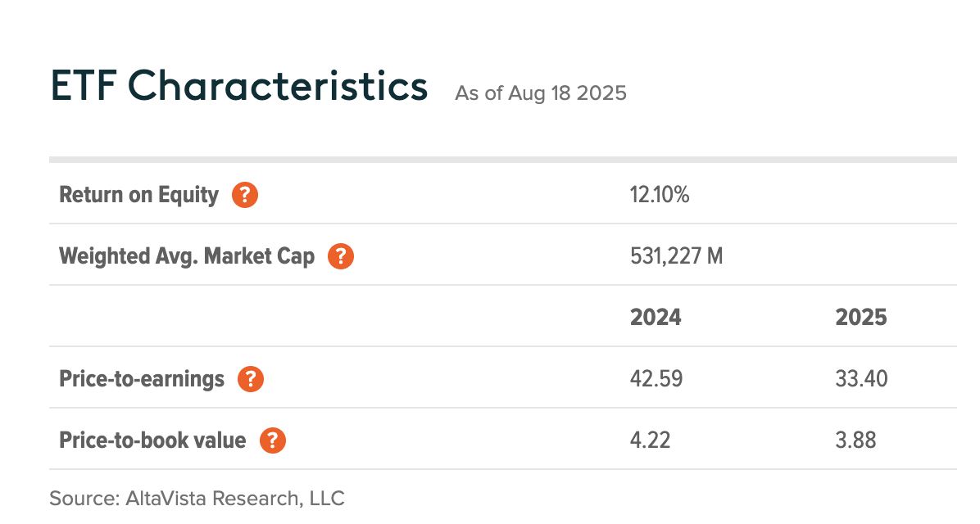The height and width of the screenshot is (524, 980).
Task: Click the 2025 column header
Action: tap(861, 318)
